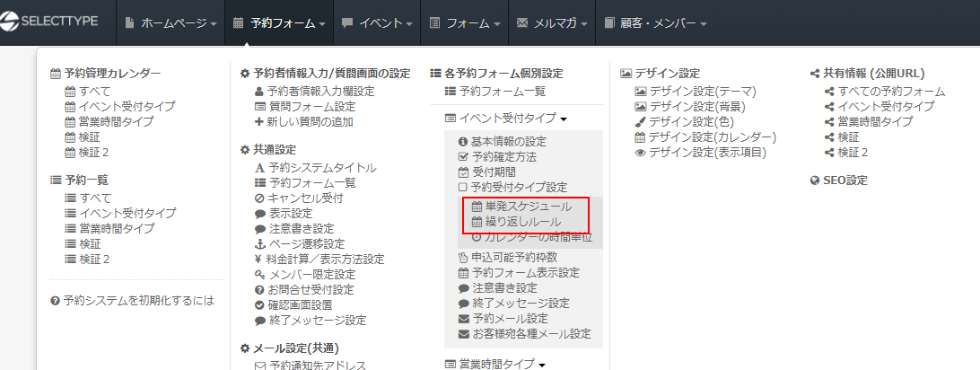Screen dimensions: 980x370
Task: Open デザイン設定(カレンダー)
Action: coord(705,137)
